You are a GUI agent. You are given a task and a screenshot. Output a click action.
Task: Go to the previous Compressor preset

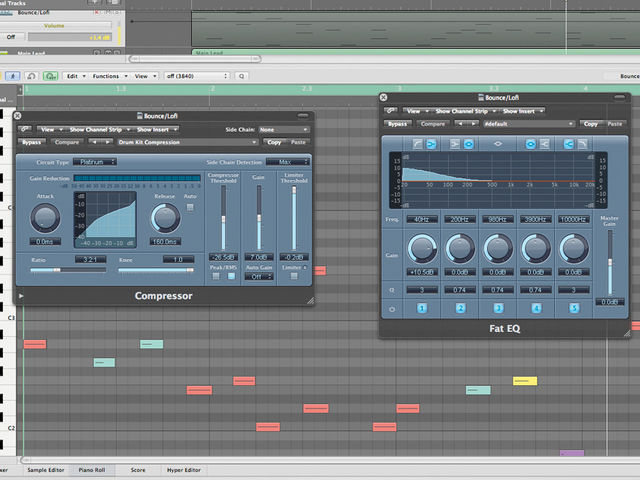tap(94, 142)
